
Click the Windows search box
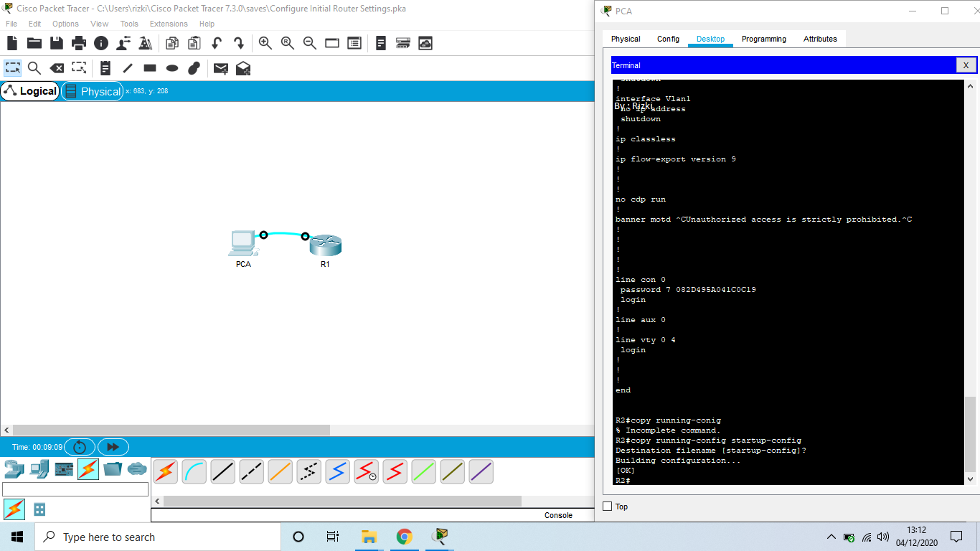(x=157, y=537)
